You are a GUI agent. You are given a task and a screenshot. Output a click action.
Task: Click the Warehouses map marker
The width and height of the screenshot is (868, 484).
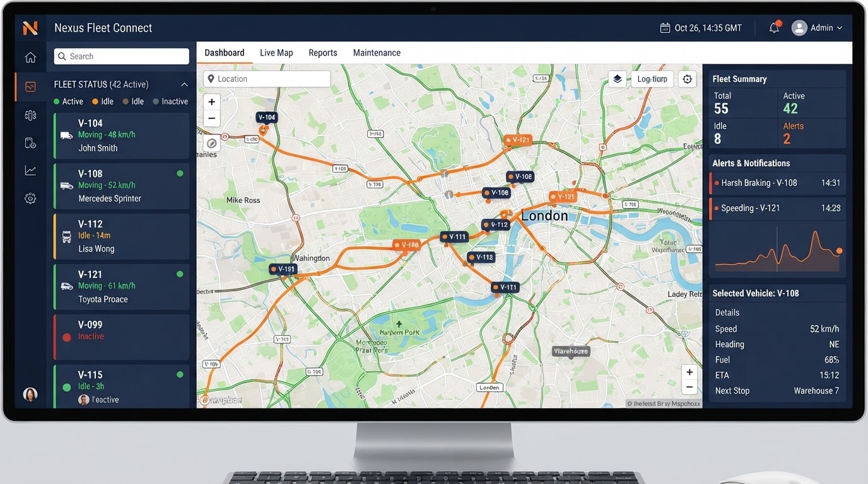(571, 351)
